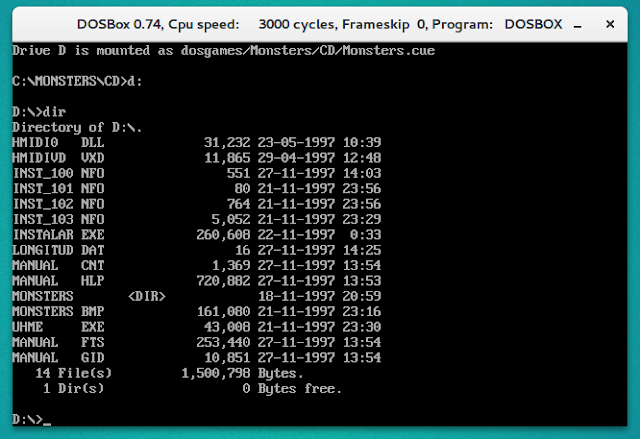Click the MONSTERS <DIR> directory entry
Screen dimensions: 640x439
pos(197,296)
